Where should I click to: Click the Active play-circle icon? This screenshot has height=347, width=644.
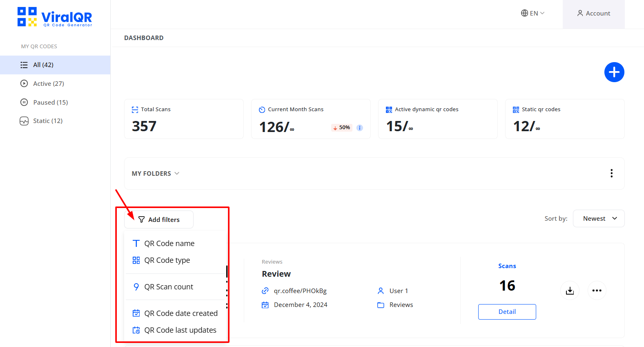tap(24, 83)
